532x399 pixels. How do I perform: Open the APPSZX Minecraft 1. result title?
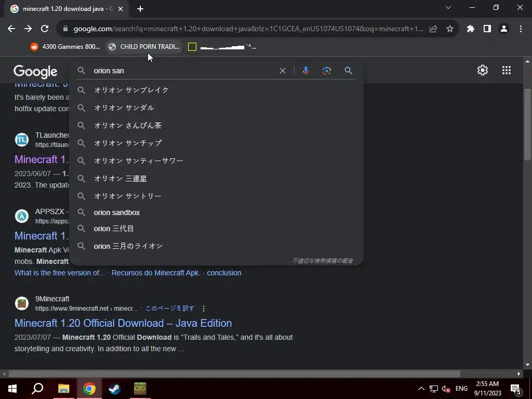coord(42,236)
